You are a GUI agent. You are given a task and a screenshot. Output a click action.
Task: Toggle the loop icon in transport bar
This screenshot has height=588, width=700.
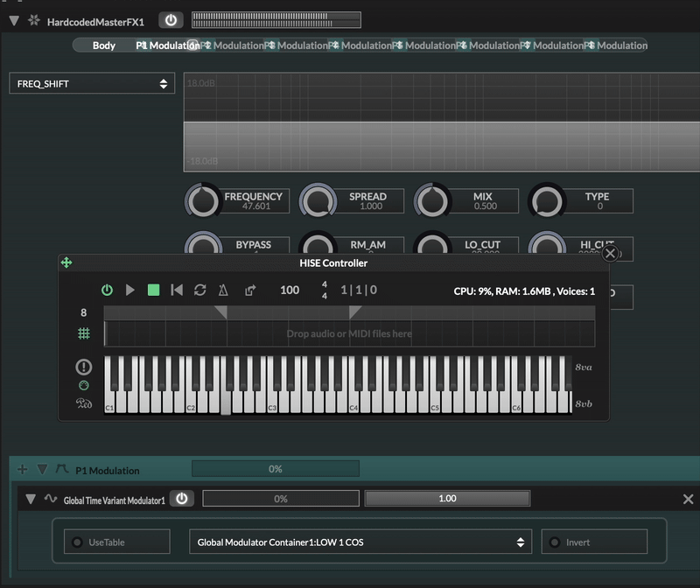point(200,290)
